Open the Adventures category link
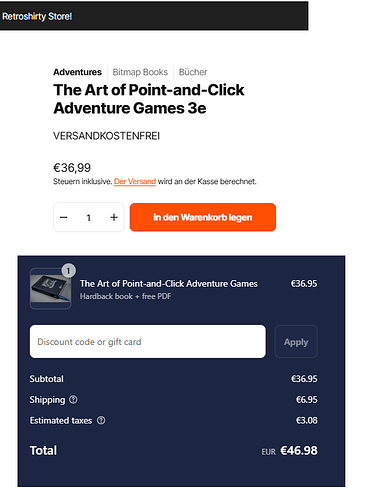The image size is (381, 500). 77,72
